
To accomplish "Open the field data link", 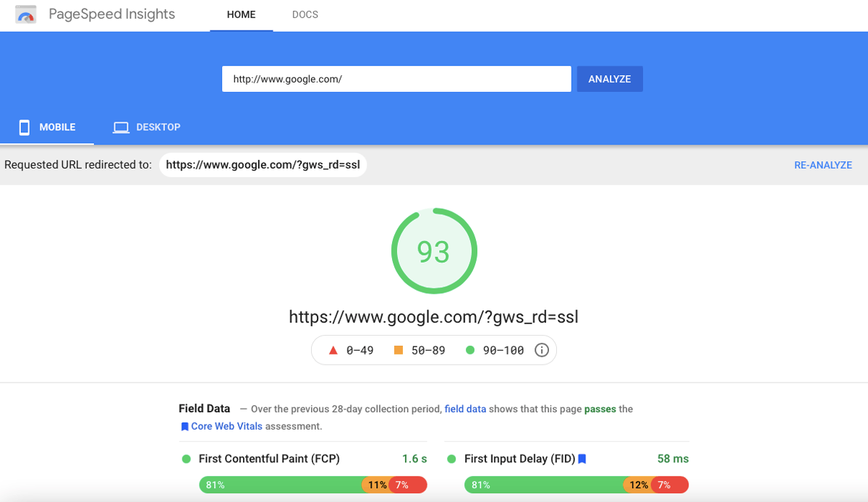I will point(465,409).
